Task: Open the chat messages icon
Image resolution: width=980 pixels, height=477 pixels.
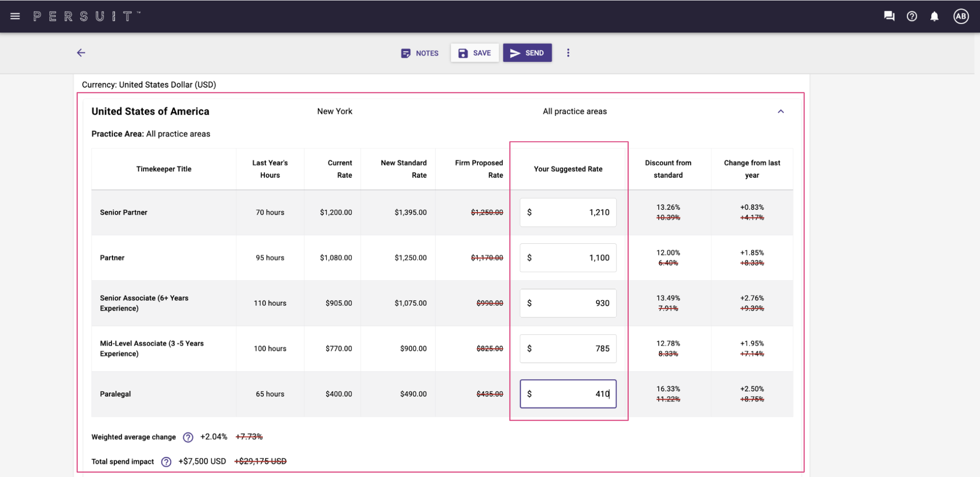Action: 889,16
